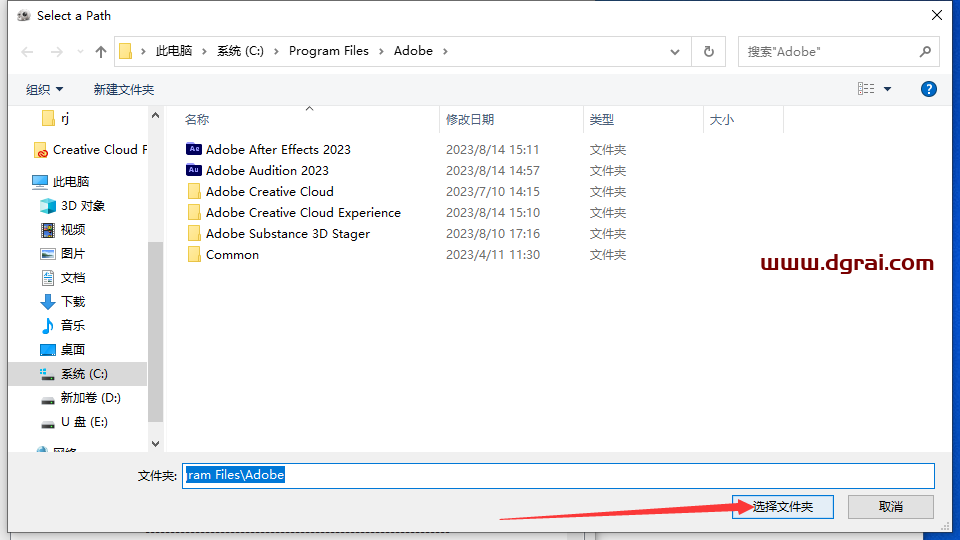Open the Adobe After Effects 2023 folder
The image size is (960, 540).
coord(278,149)
